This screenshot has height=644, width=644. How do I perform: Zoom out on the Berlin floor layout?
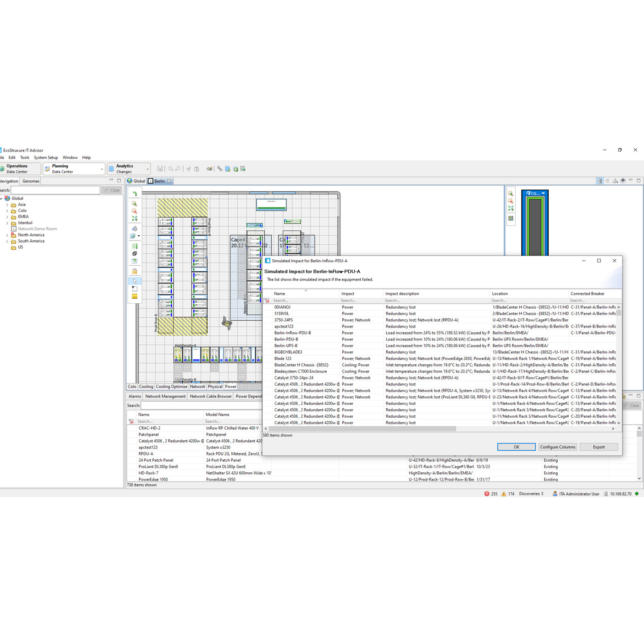pos(134,211)
